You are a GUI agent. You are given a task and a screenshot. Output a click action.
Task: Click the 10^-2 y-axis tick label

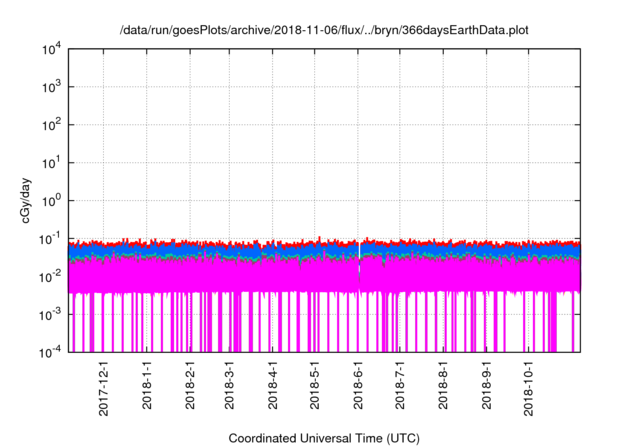(x=50, y=277)
